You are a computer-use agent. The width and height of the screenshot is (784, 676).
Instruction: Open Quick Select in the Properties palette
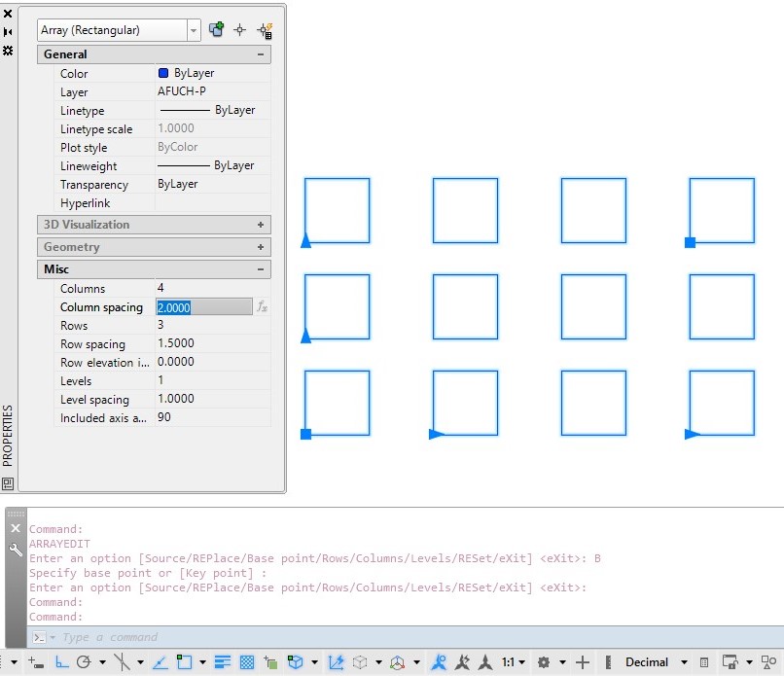coord(265,29)
